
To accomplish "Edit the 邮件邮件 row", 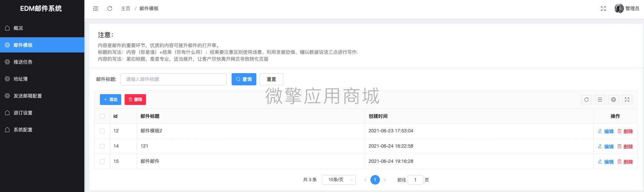I will 606,162.
